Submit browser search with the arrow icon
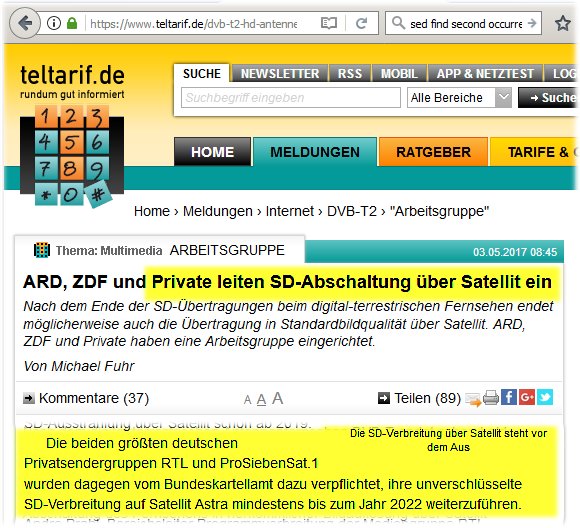580x528 pixels. pyautogui.click(x=532, y=23)
